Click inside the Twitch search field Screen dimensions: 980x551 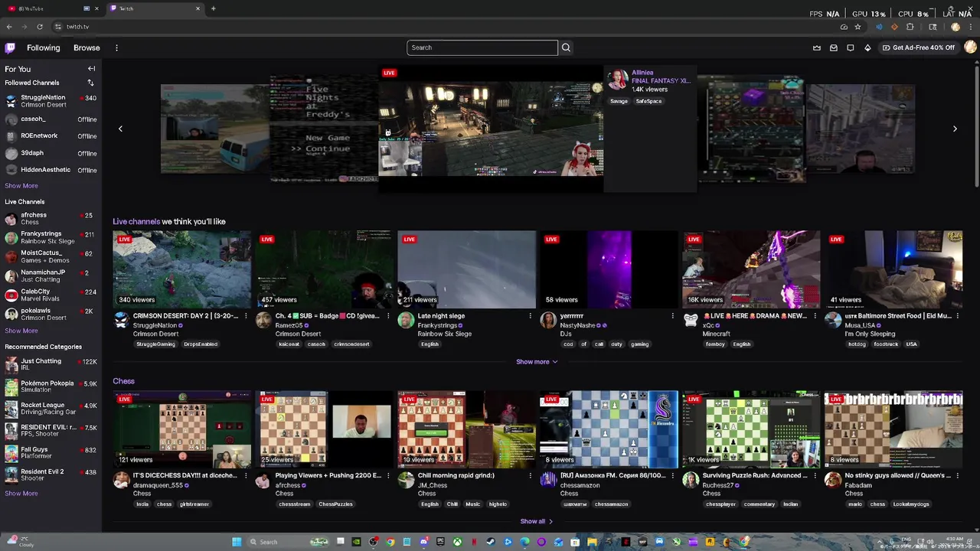482,47
